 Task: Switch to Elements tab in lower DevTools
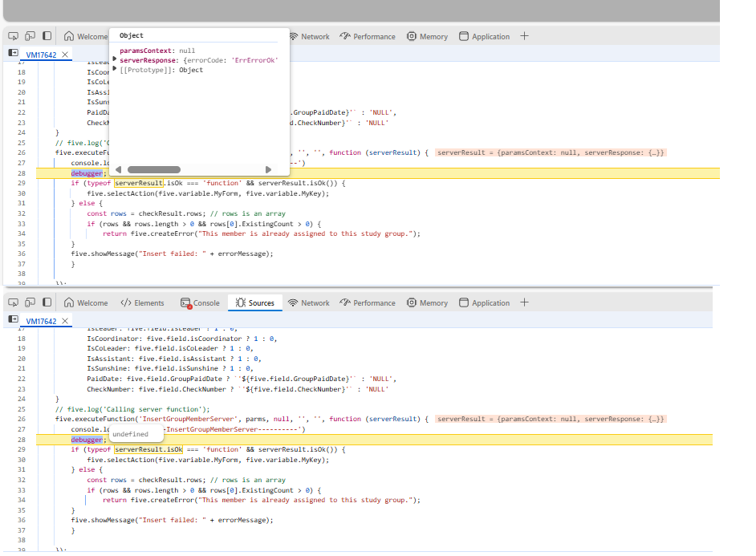point(143,303)
